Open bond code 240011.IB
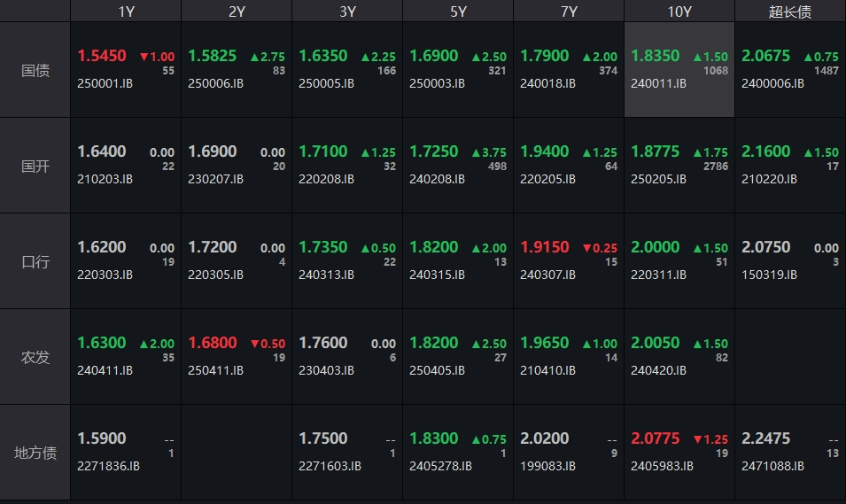Viewport: 846px width, 504px height. pyautogui.click(x=658, y=83)
